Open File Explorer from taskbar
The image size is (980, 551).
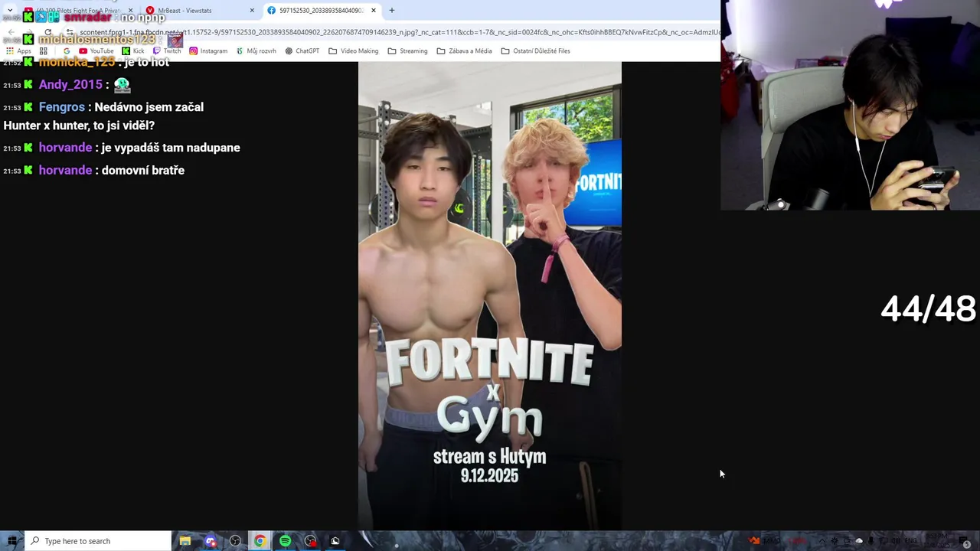click(x=185, y=541)
